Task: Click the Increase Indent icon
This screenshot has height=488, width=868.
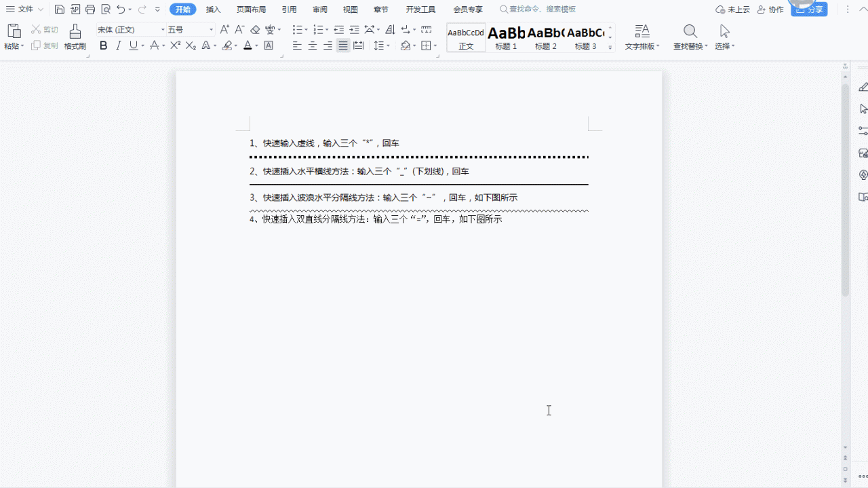Action: pyautogui.click(x=354, y=30)
